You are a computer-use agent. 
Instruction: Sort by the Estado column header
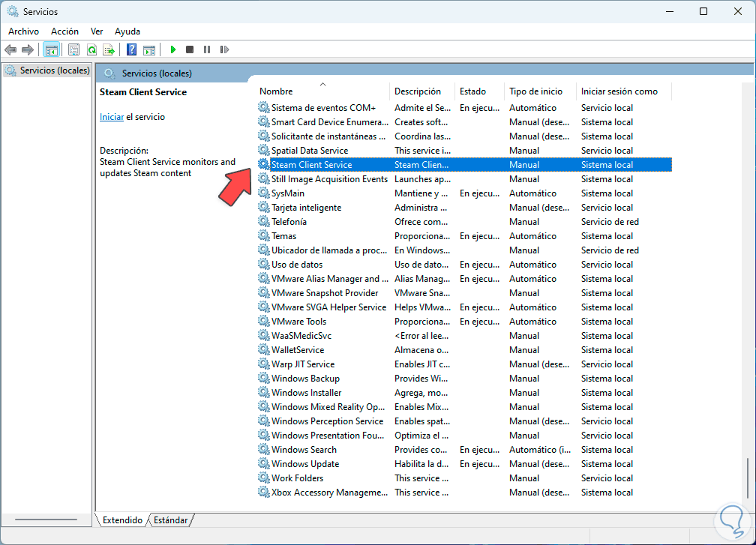[479, 91]
